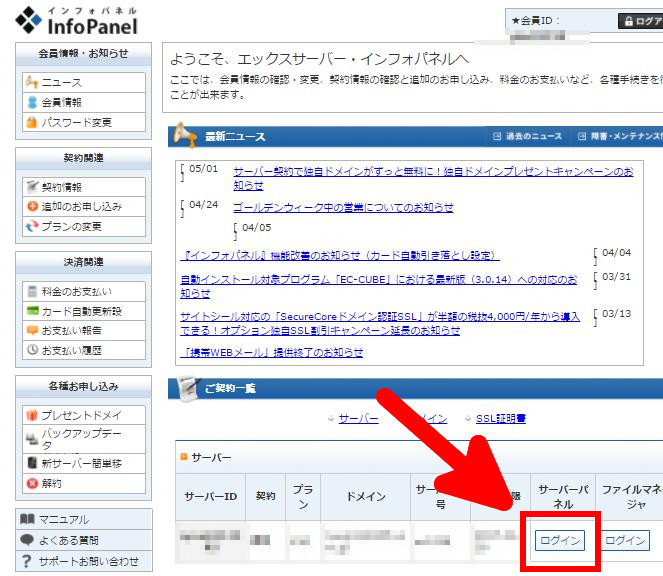Click ファイルマネージャ ログイン button
Image resolution: width=663 pixels, height=576 pixels.
click(x=625, y=540)
